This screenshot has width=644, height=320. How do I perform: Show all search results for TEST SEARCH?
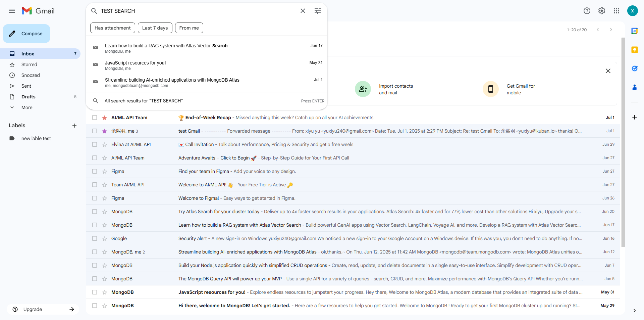(207, 101)
